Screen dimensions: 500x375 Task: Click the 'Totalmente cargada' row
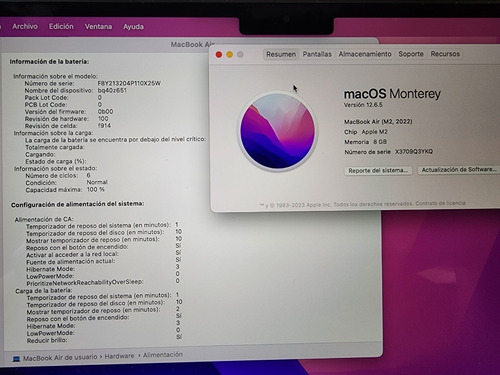click(55, 147)
